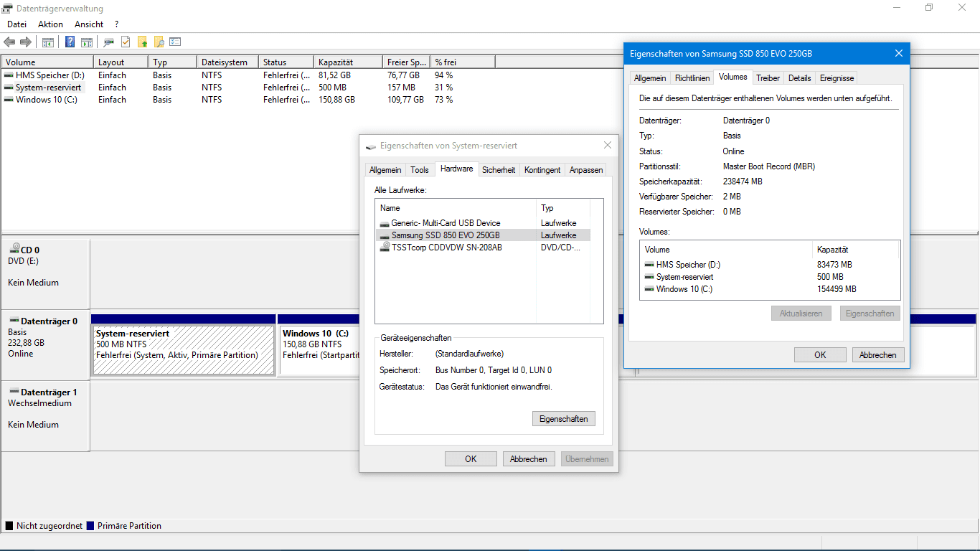Viewport: 980px width, 551px height.
Task: Select TSSTcorp CDDVDW SN-208AB in drive list
Action: click(x=482, y=247)
